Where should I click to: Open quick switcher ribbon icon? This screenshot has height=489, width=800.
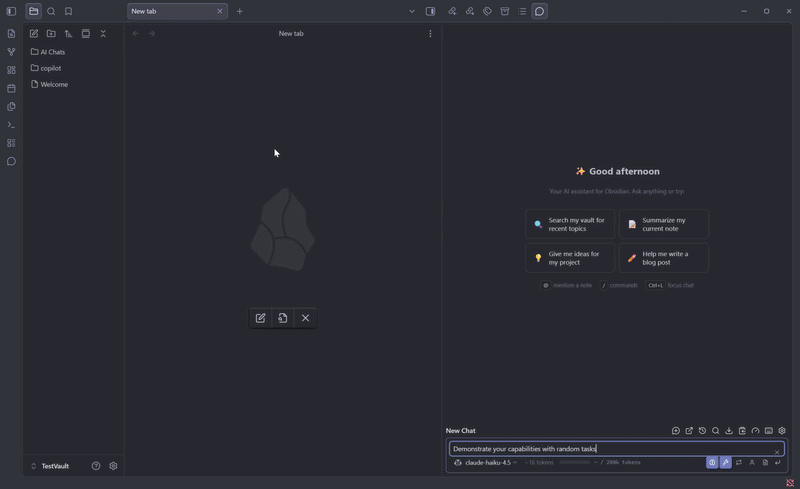11,34
